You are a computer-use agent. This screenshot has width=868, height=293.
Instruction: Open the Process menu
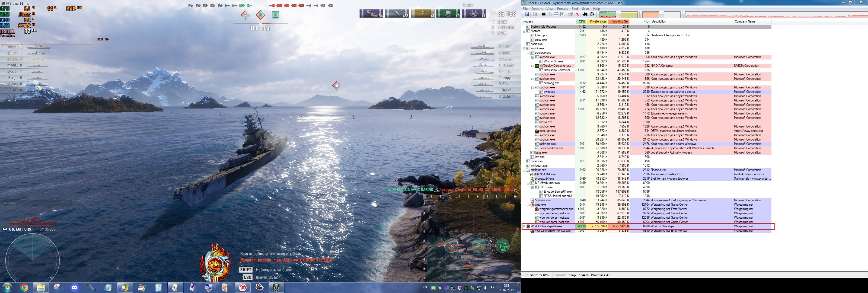[562, 9]
